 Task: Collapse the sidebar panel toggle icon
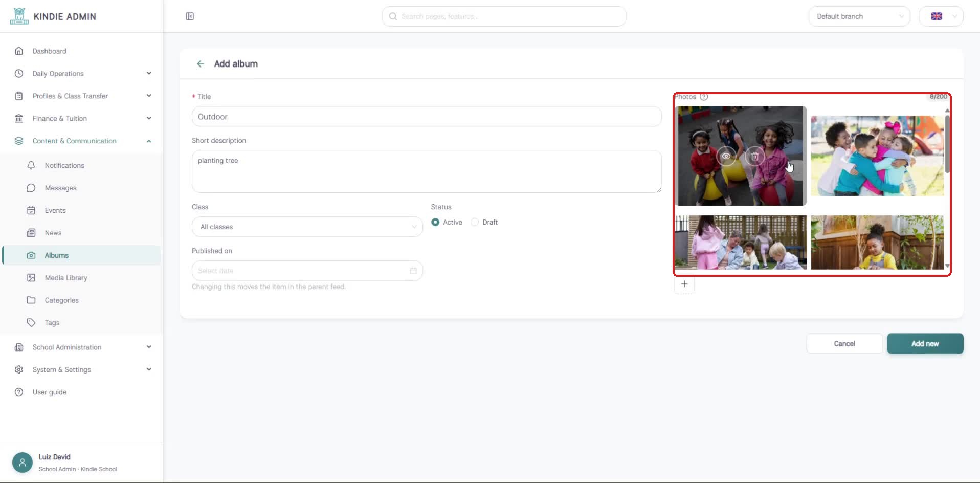[190, 16]
